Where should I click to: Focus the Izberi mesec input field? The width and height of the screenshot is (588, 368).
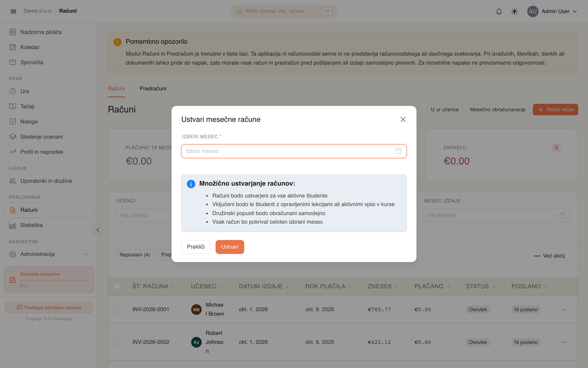pos(294,151)
